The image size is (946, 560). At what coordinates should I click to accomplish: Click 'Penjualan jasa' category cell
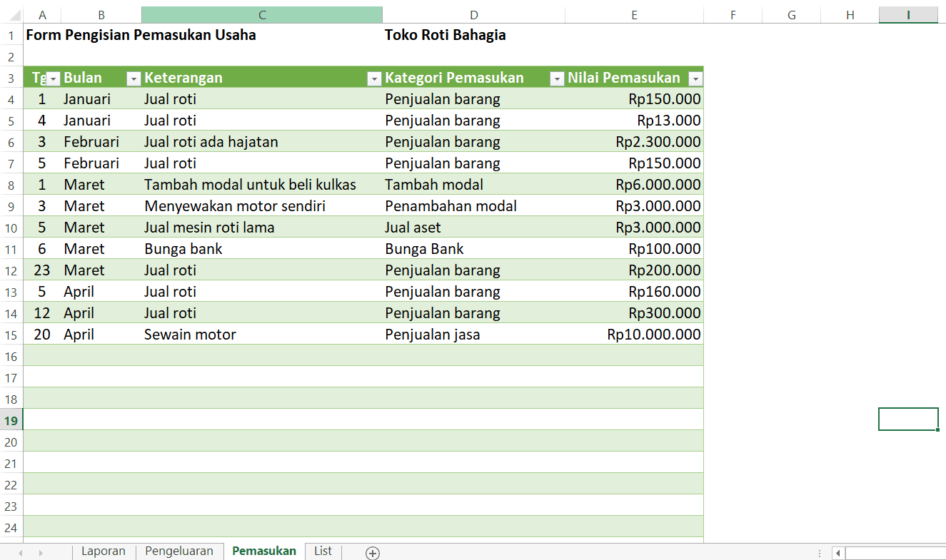pos(473,335)
